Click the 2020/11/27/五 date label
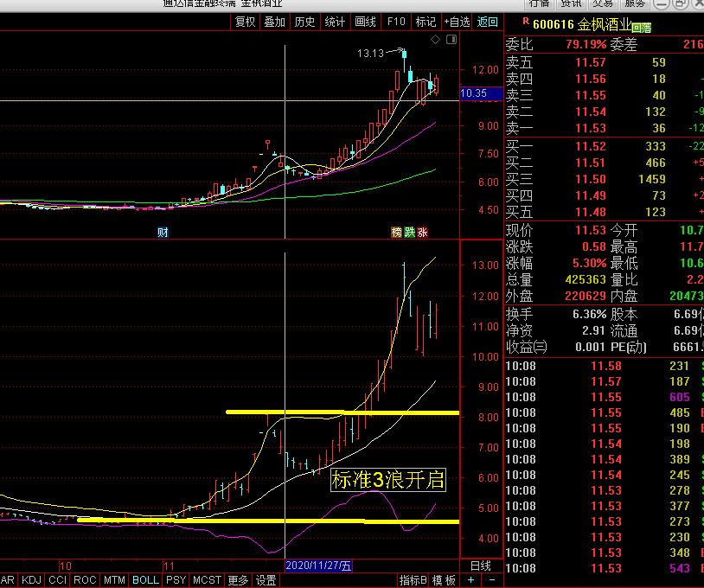This screenshot has height=588, width=704. (x=318, y=566)
